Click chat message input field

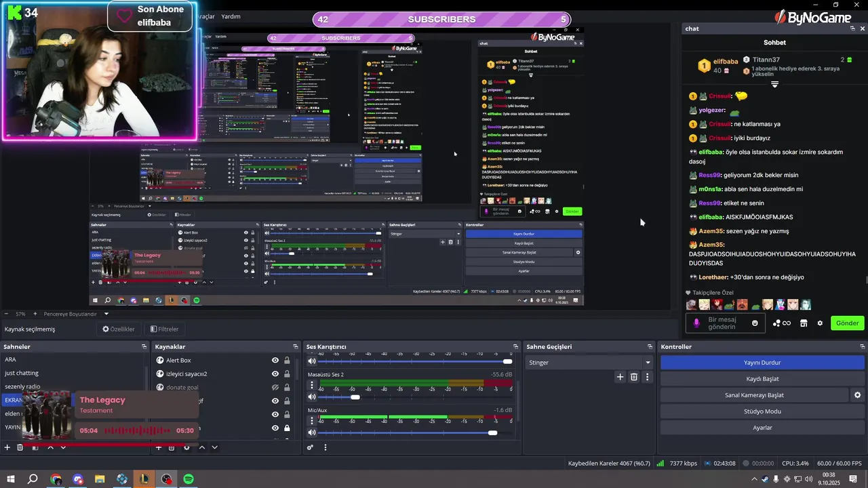pyautogui.click(x=724, y=323)
